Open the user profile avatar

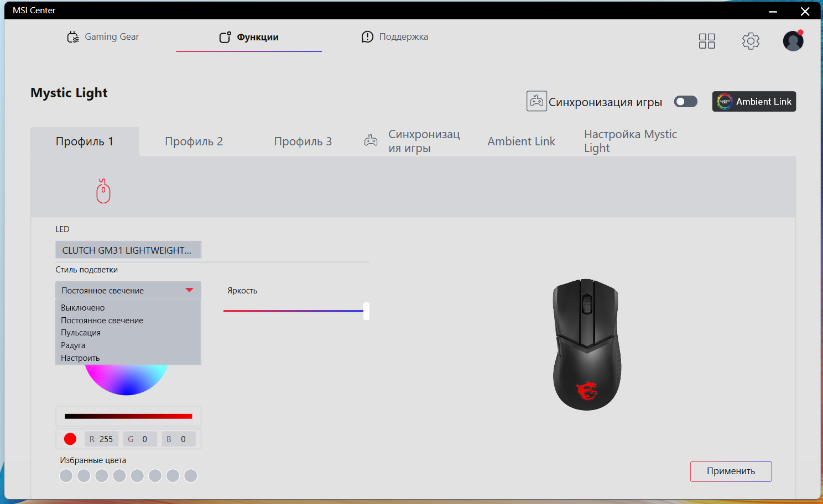tap(793, 41)
